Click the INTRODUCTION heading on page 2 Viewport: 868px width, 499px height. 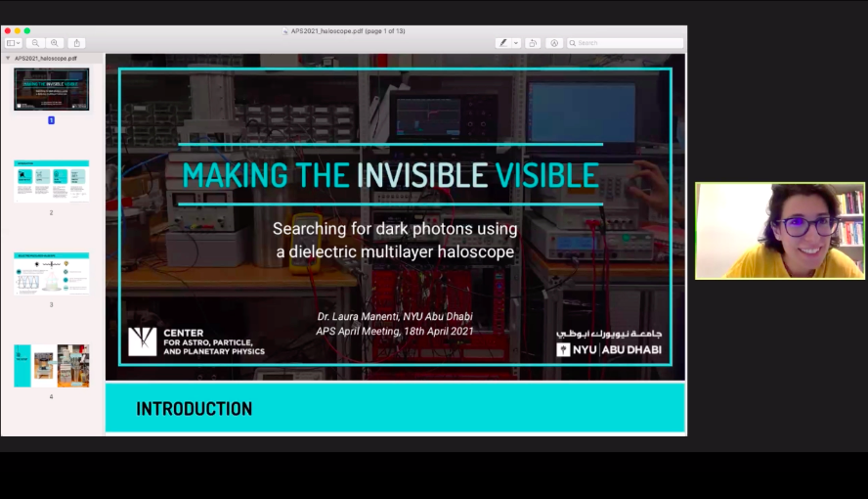click(x=194, y=409)
